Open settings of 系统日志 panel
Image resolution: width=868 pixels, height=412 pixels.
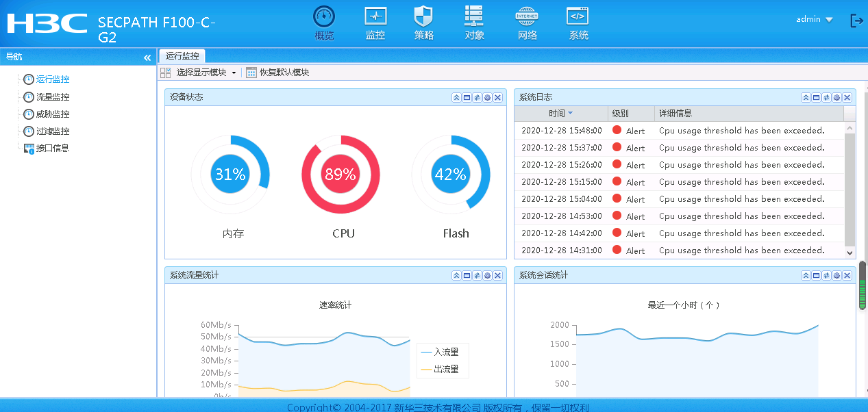(836, 98)
